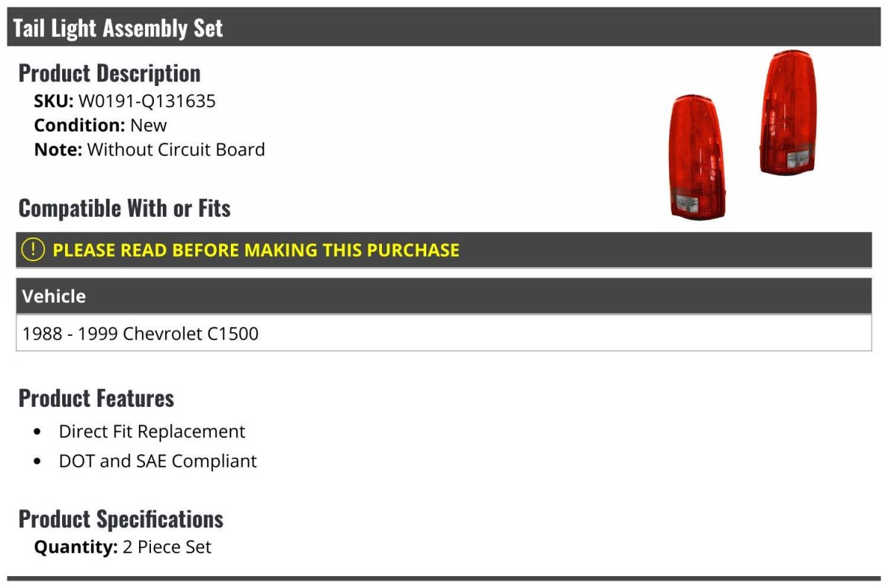Click the bullet point before Direct Fit

(x=38, y=432)
